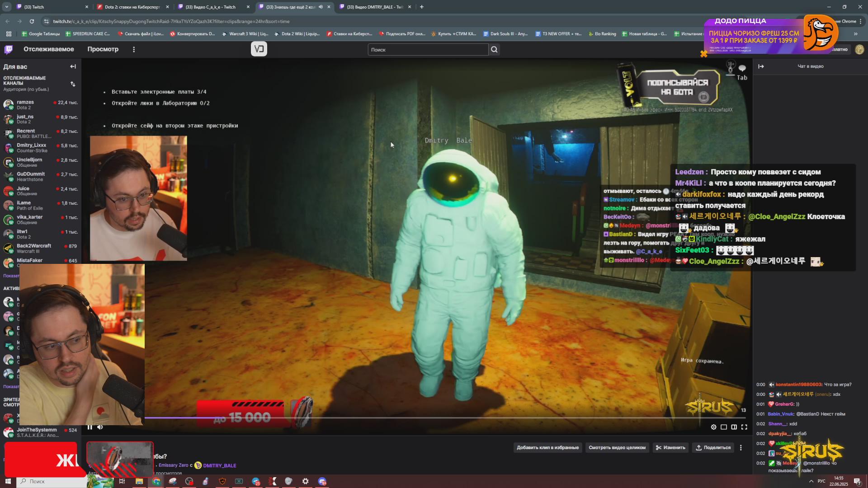Open the clip more options menu dots
This screenshot has height=488, width=868.
(741, 448)
